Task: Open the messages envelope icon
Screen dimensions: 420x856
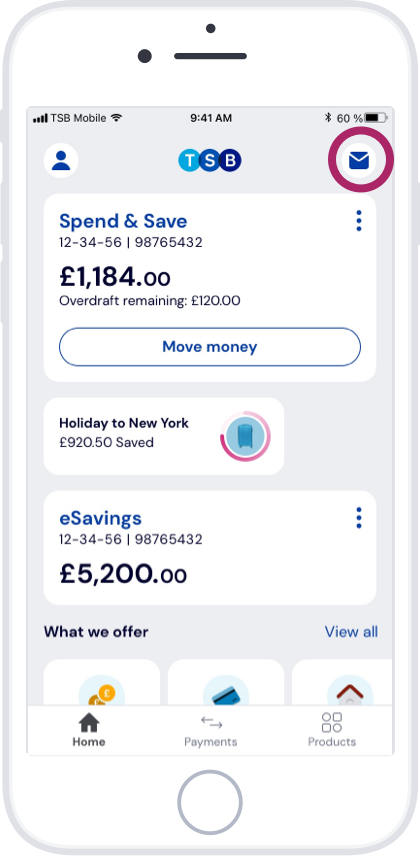Action: coord(359,160)
